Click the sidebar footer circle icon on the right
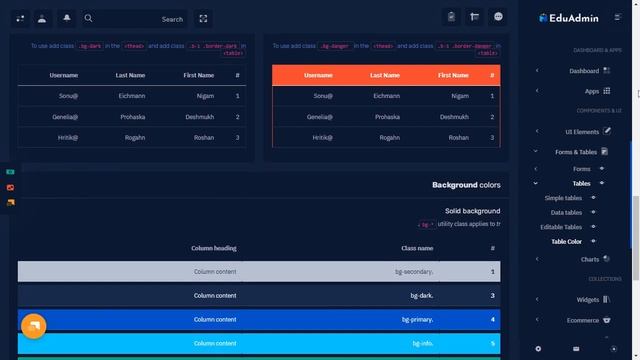The height and width of the screenshot is (360, 640). tap(613, 349)
